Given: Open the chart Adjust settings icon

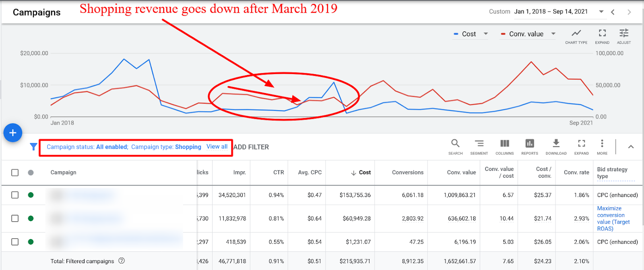Looking at the screenshot, I should [624, 33].
